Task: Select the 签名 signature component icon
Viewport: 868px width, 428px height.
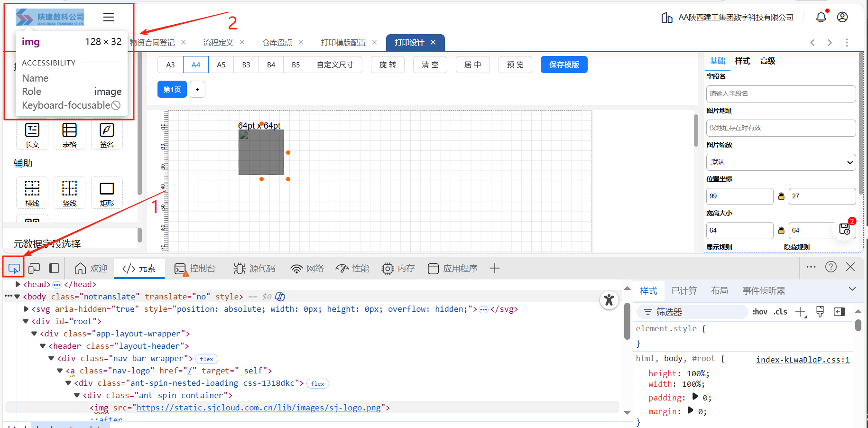Action: [107, 134]
